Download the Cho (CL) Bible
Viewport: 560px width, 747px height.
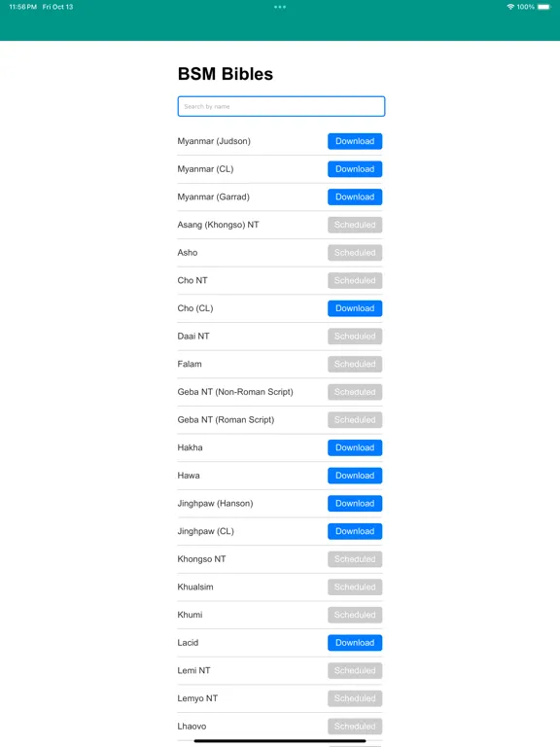pos(355,308)
